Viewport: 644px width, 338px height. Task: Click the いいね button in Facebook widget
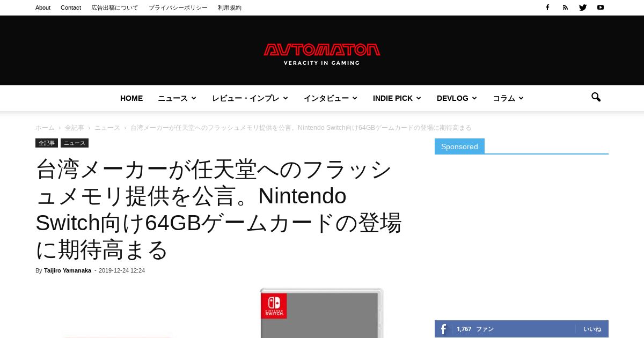point(592,329)
